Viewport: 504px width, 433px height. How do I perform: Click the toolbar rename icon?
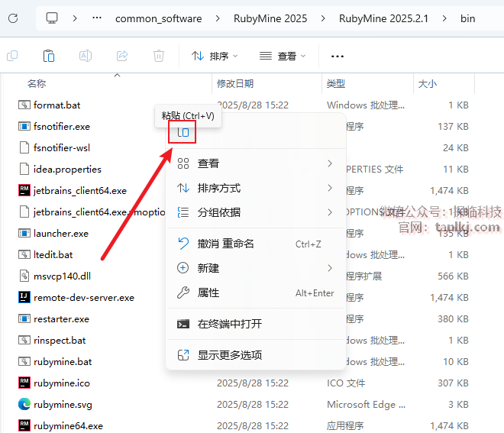tap(86, 56)
